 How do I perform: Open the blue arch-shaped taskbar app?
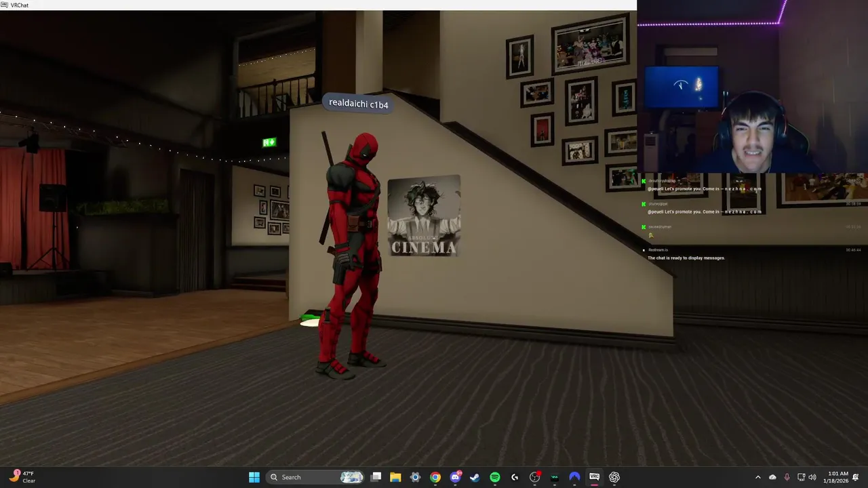(x=574, y=477)
